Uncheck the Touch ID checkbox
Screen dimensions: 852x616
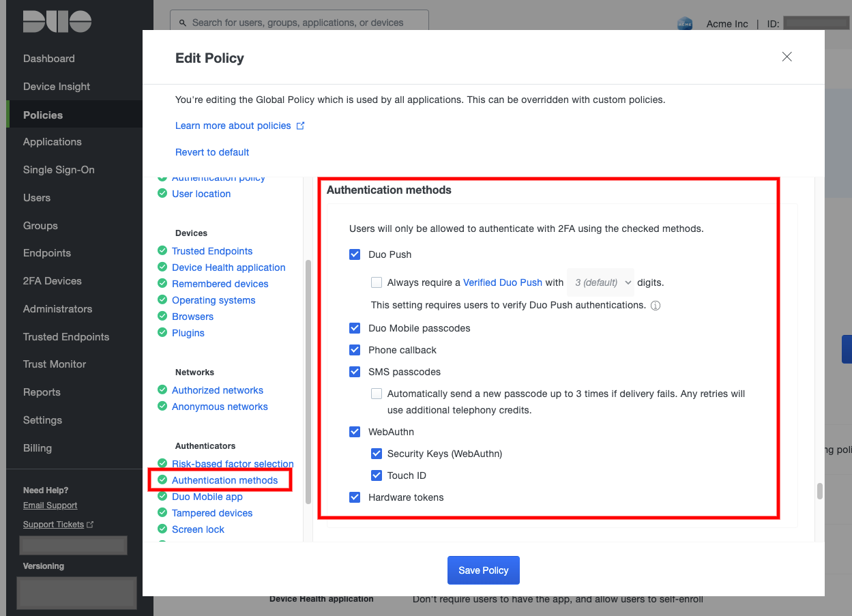tap(377, 475)
